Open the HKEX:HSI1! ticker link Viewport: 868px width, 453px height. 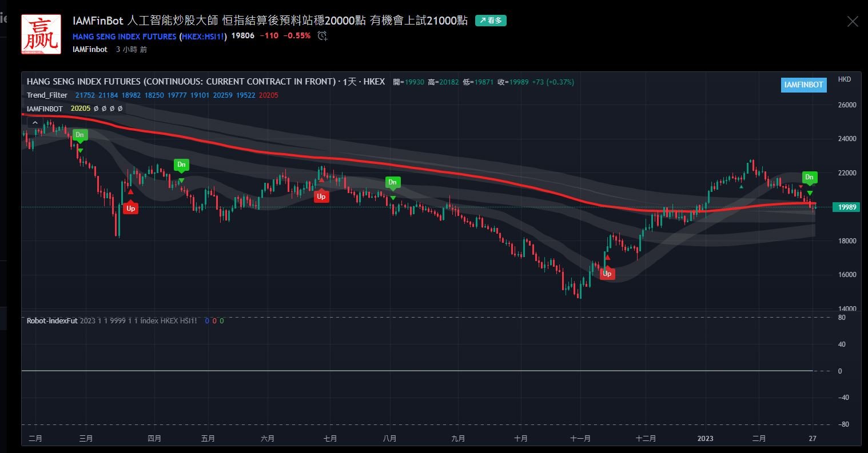(203, 36)
